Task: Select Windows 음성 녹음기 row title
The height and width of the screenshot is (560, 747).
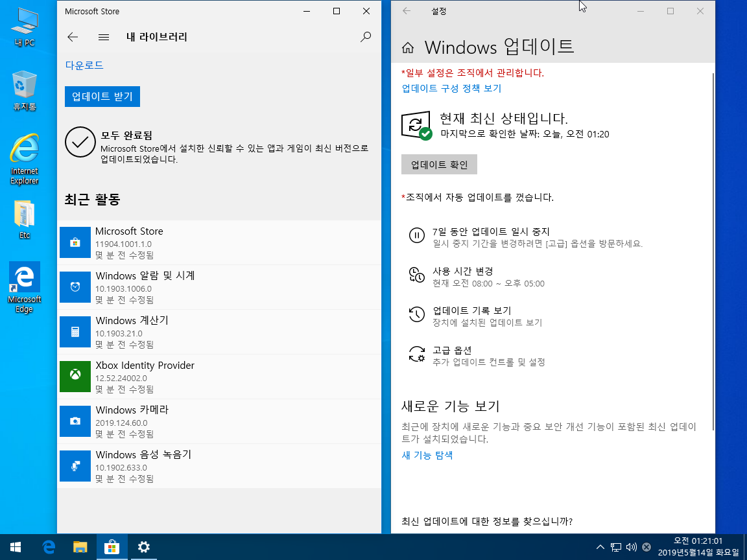Action: point(143,455)
